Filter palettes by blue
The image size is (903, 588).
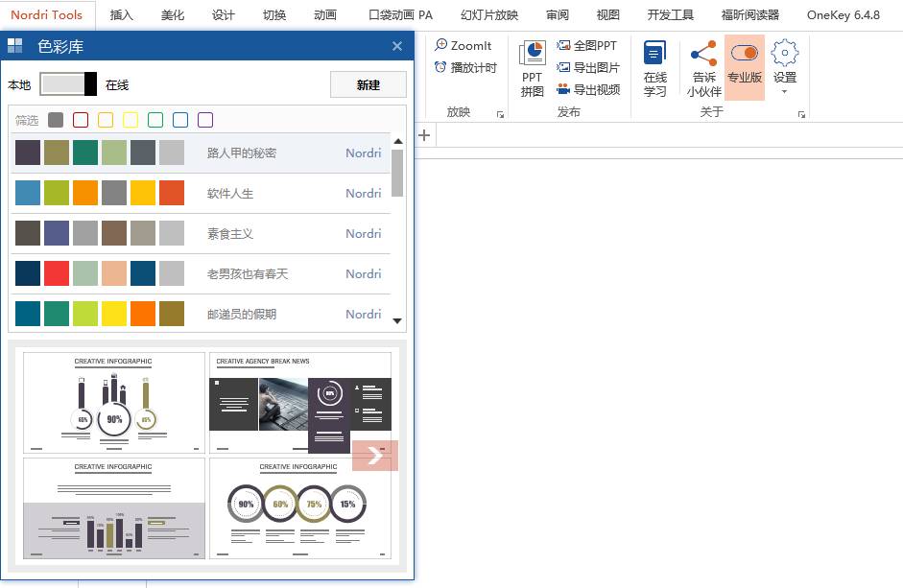click(x=180, y=120)
